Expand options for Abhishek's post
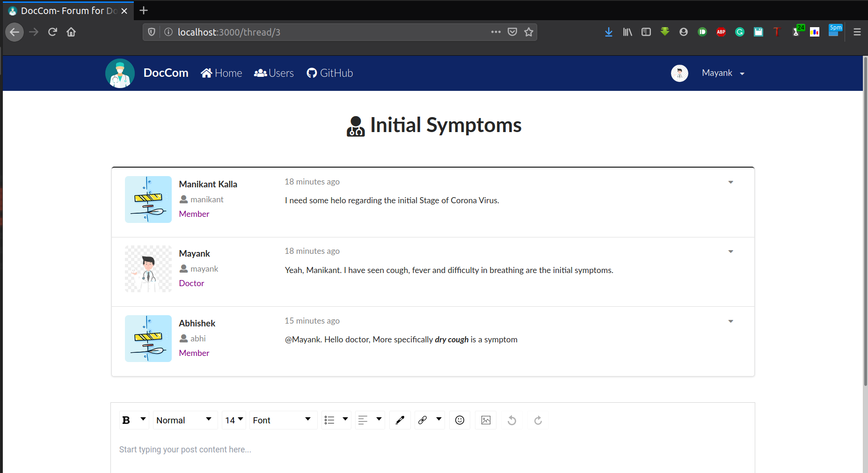Viewport: 868px width, 473px height. pyautogui.click(x=730, y=321)
